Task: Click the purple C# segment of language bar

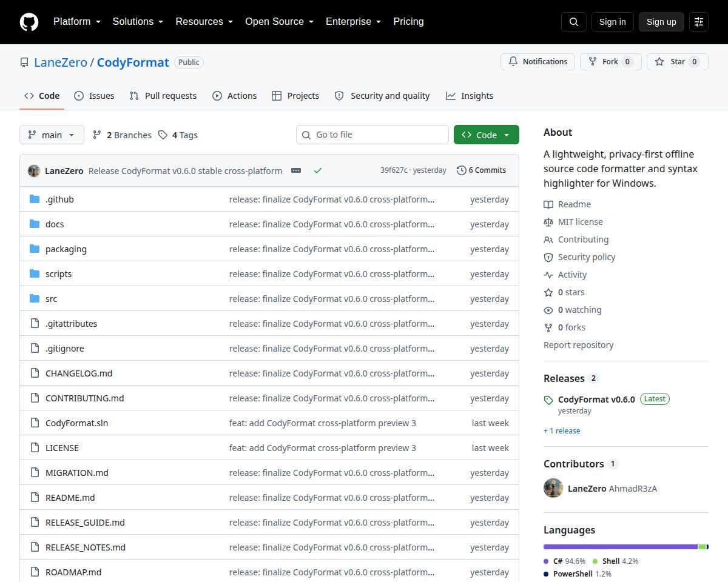Action: (x=621, y=547)
